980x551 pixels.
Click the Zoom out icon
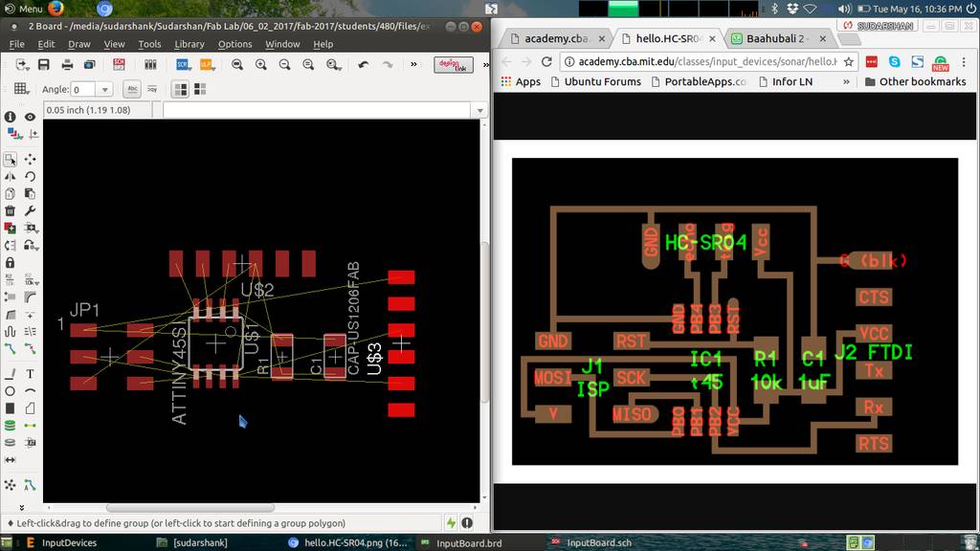click(284, 64)
